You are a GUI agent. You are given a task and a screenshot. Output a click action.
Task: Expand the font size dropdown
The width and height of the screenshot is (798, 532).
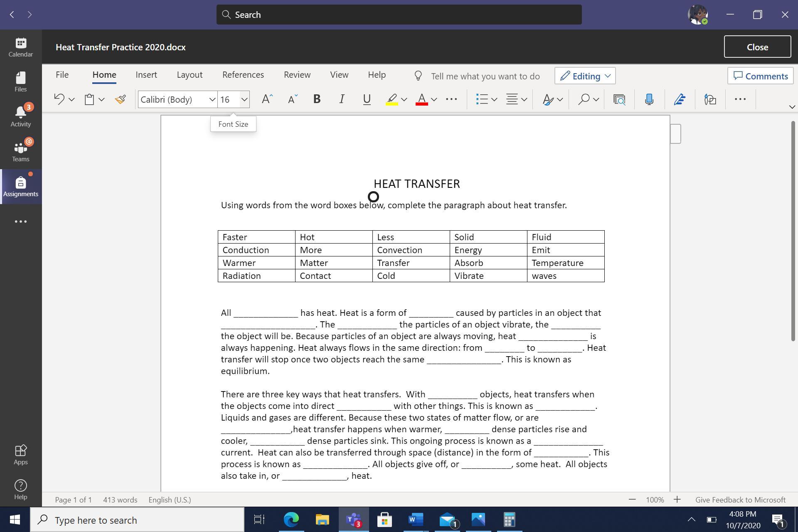coord(244,99)
